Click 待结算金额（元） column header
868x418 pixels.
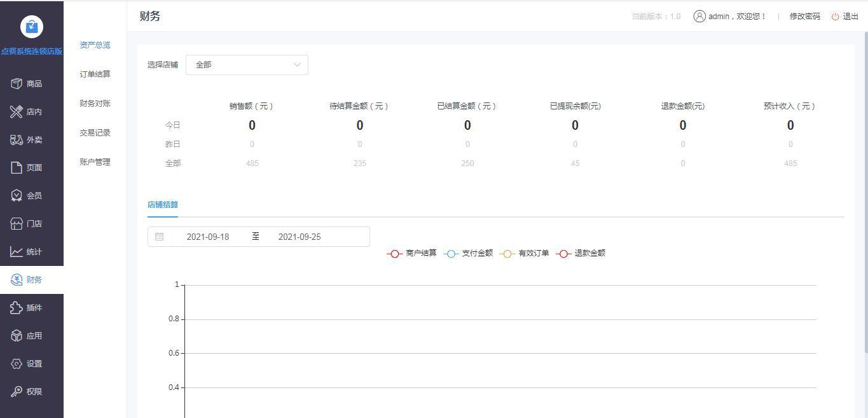(360, 106)
